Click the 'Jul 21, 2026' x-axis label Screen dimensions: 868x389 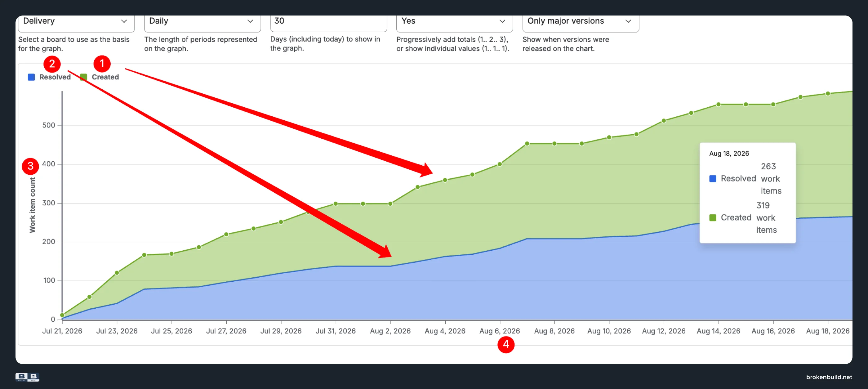tap(62, 331)
